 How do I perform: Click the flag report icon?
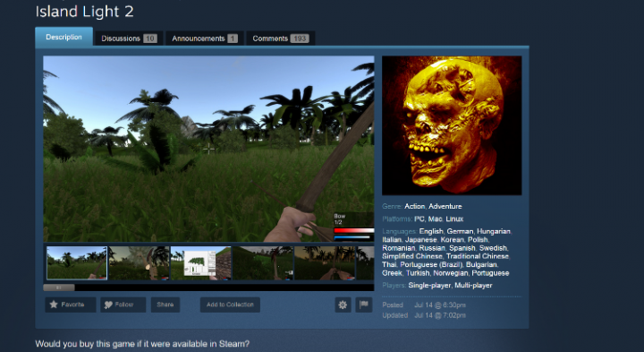(364, 305)
